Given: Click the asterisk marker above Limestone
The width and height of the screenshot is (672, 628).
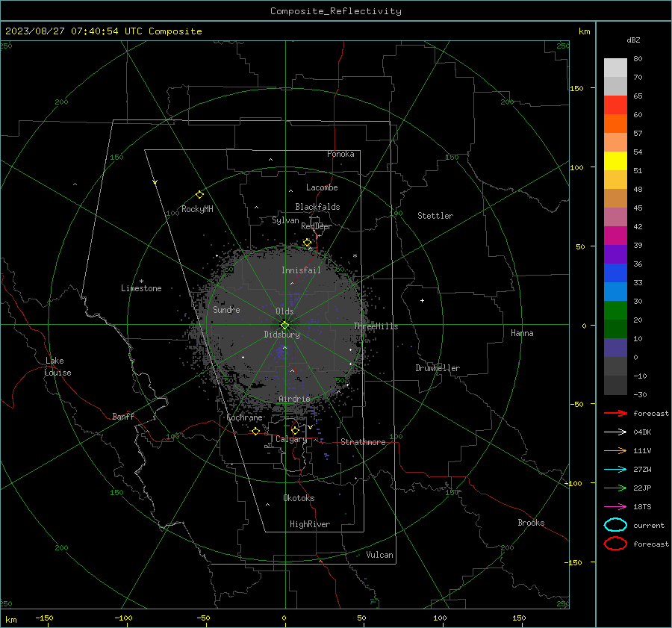Looking at the screenshot, I should (x=141, y=282).
